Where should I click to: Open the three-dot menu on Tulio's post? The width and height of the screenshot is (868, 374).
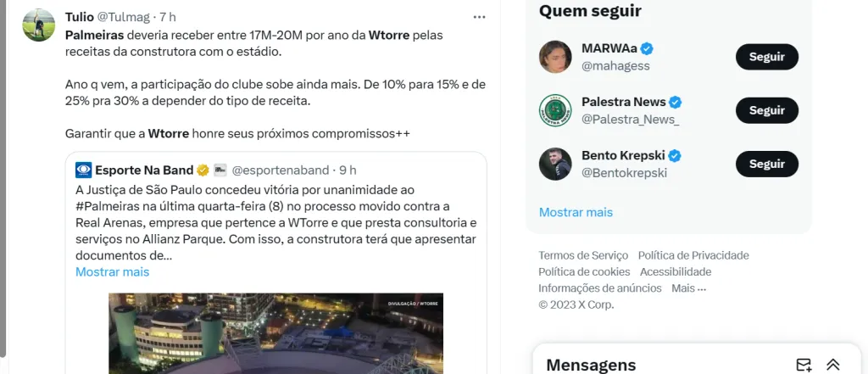[x=479, y=17]
